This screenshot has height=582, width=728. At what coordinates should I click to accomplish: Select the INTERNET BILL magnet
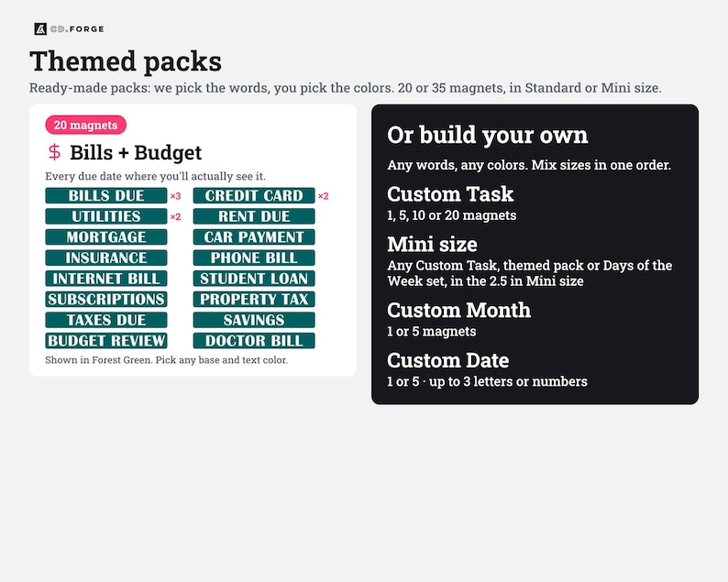point(106,279)
